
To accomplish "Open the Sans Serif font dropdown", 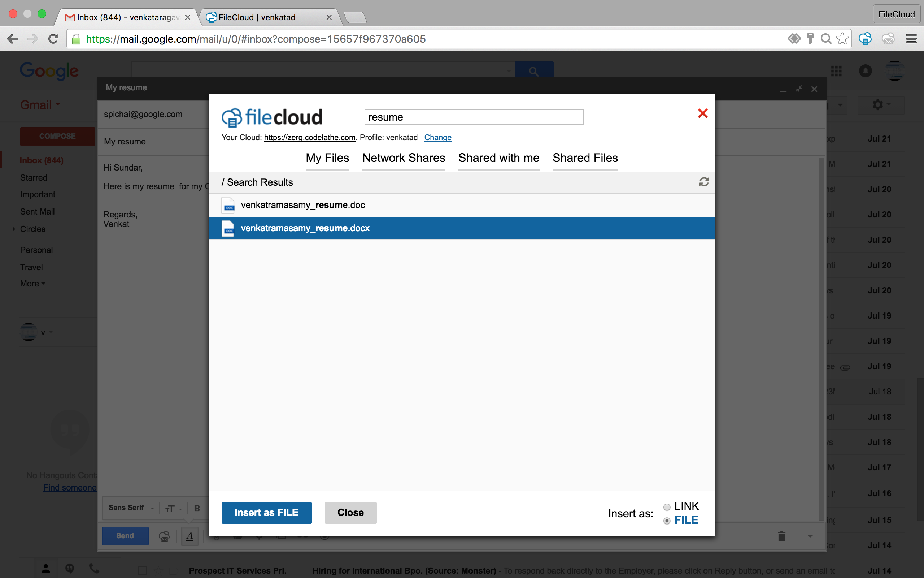I will point(131,508).
